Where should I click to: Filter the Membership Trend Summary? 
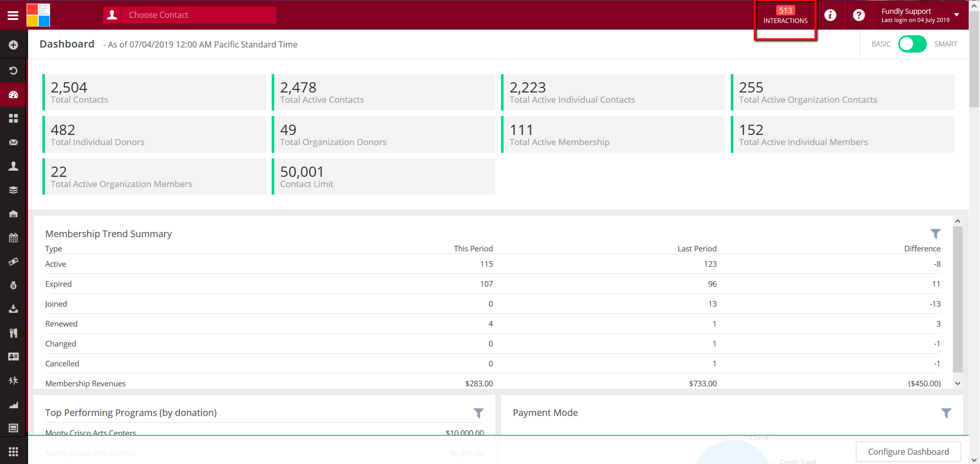click(935, 234)
